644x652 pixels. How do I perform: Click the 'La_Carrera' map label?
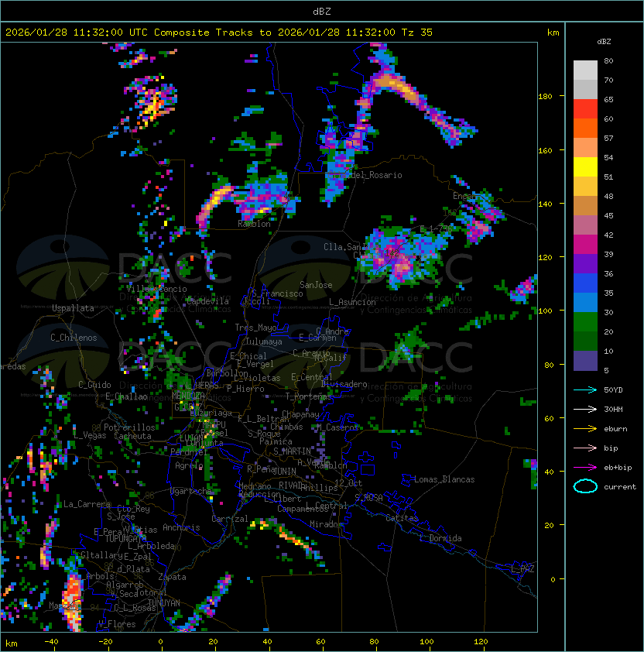pos(87,504)
